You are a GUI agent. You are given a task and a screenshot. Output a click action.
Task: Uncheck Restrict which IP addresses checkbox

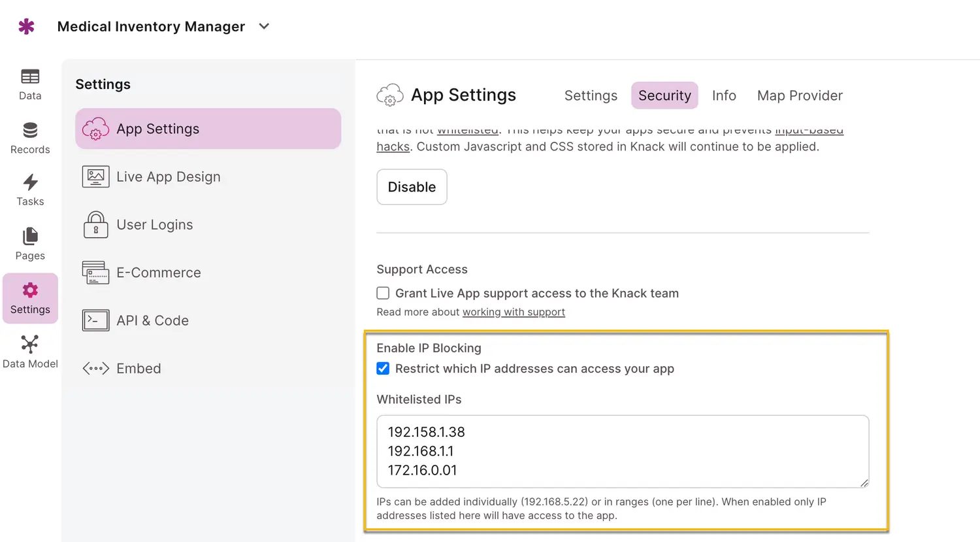383,369
